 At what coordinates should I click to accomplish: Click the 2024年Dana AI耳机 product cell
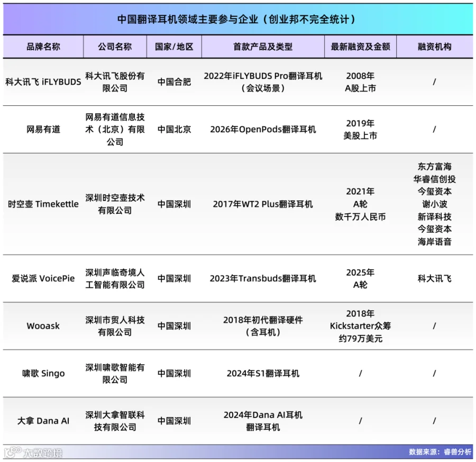click(x=263, y=421)
